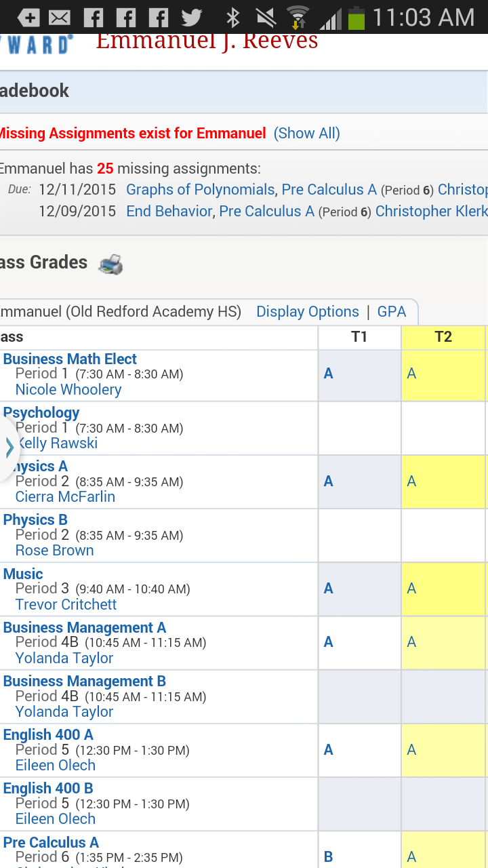Tap the battery indicator icon
Image resolution: width=488 pixels, height=868 pixels.
(357, 18)
